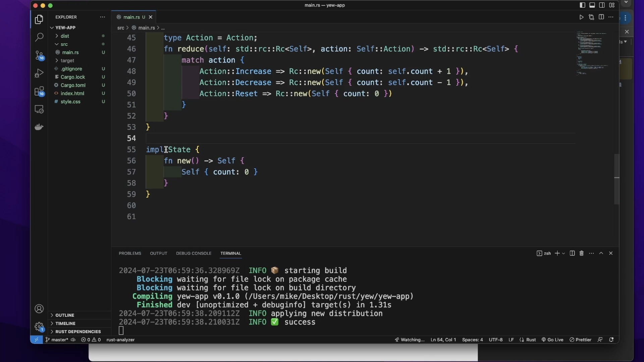
Task: Open the Extensions view
Action: point(39,92)
